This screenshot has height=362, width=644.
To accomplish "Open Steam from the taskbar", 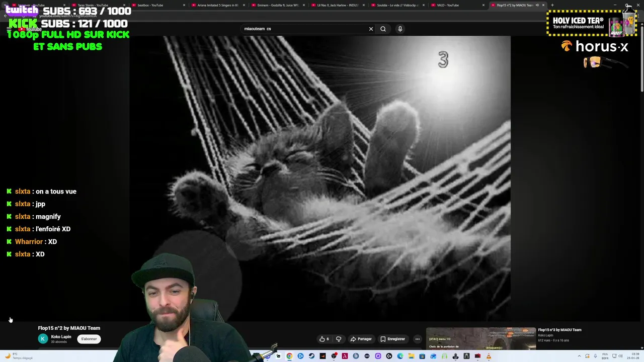I will click(311, 356).
